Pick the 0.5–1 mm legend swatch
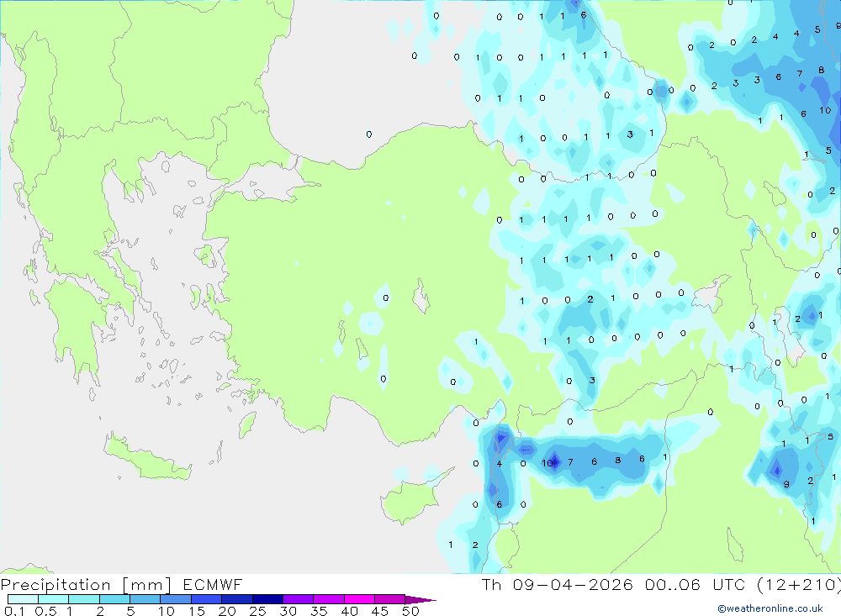This screenshot has height=616, width=841. tap(53, 599)
